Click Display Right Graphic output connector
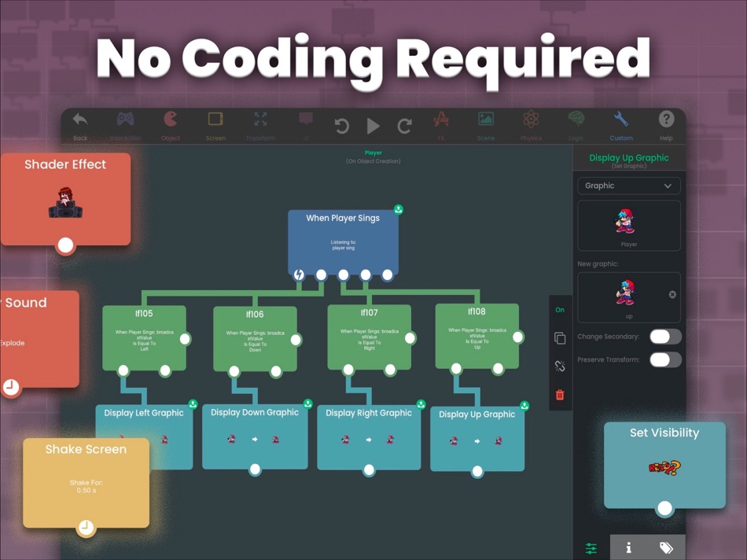The height and width of the screenshot is (560, 747). click(x=369, y=470)
